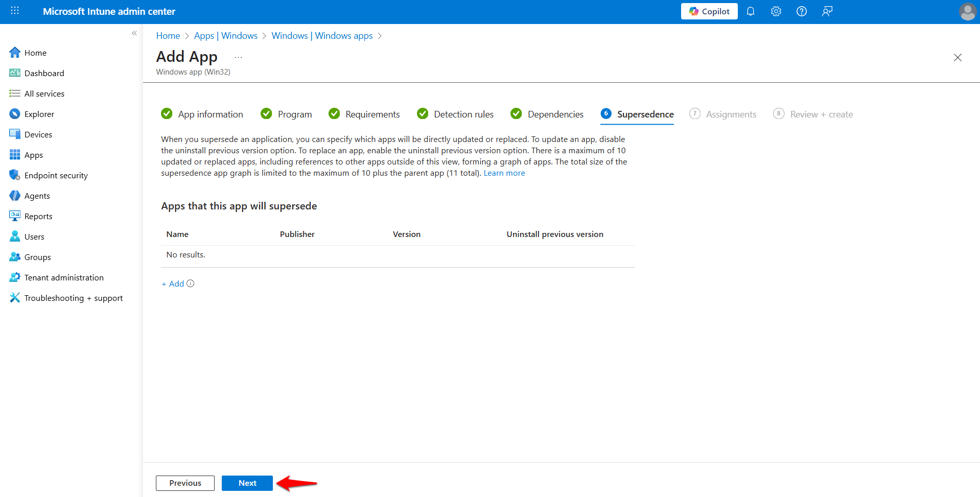This screenshot has height=497, width=980.
Task: Open Help question mark icon
Action: pos(801,11)
